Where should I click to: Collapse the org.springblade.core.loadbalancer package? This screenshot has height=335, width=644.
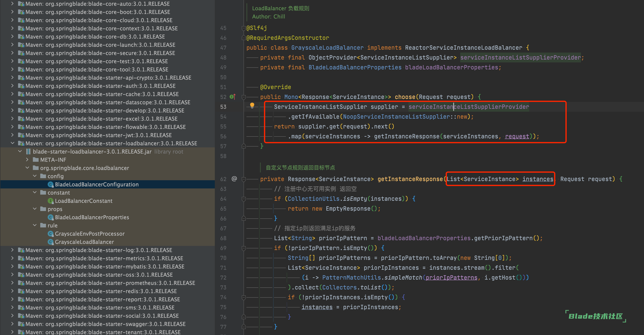[27, 168]
